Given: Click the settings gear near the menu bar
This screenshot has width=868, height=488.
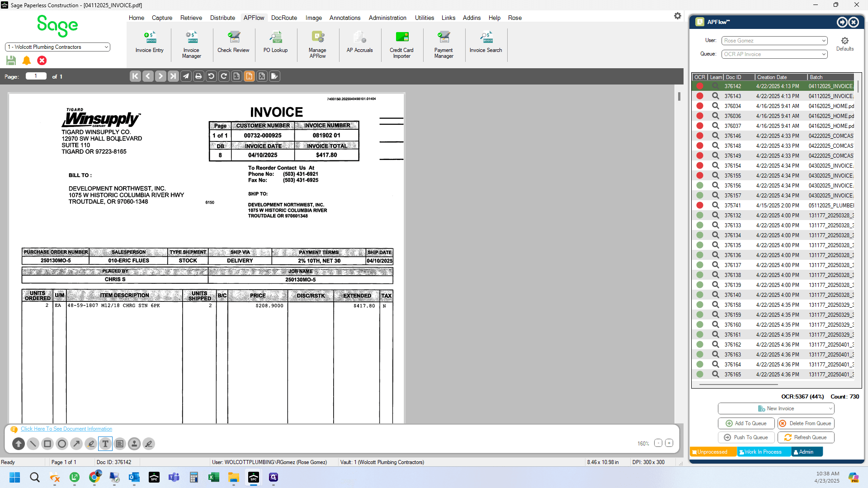Looking at the screenshot, I should [x=677, y=16].
